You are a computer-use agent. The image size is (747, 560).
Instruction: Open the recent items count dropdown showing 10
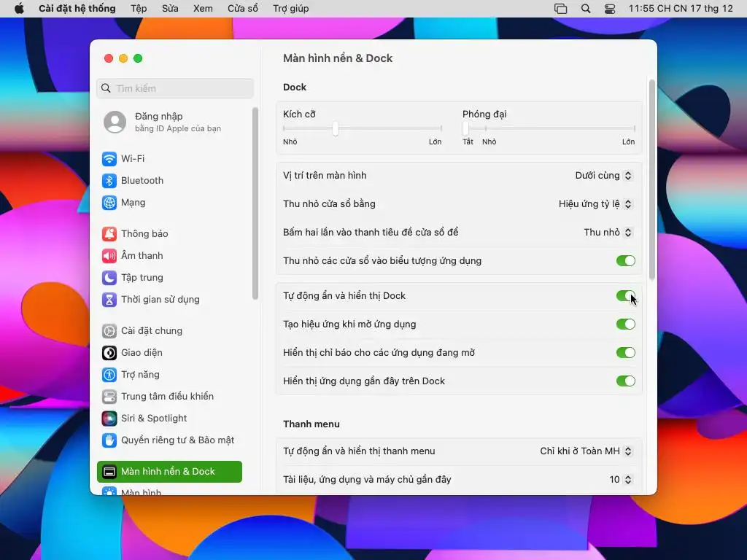click(621, 480)
